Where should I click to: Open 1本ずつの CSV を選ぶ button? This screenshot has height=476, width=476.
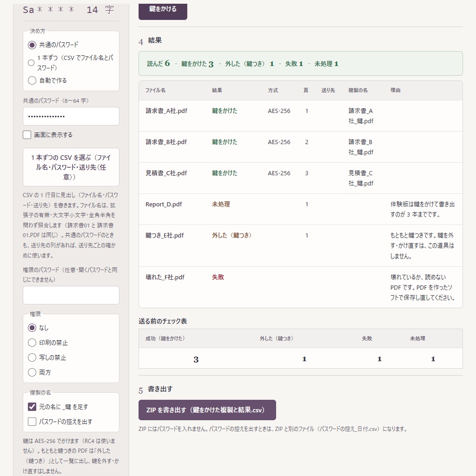pyautogui.click(x=71, y=167)
